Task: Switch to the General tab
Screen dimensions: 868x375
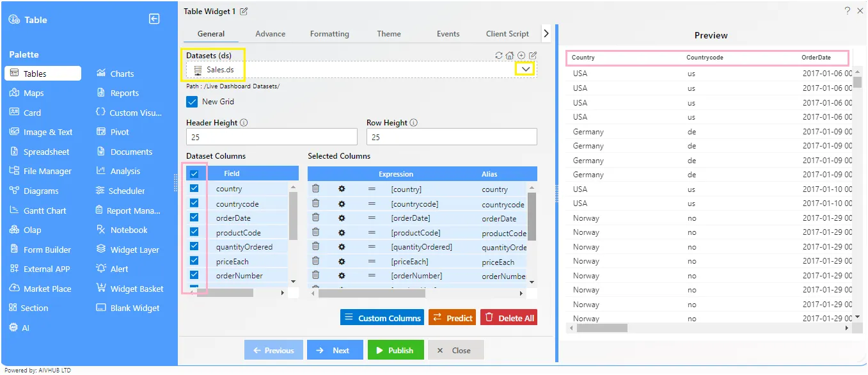Action: 211,34
